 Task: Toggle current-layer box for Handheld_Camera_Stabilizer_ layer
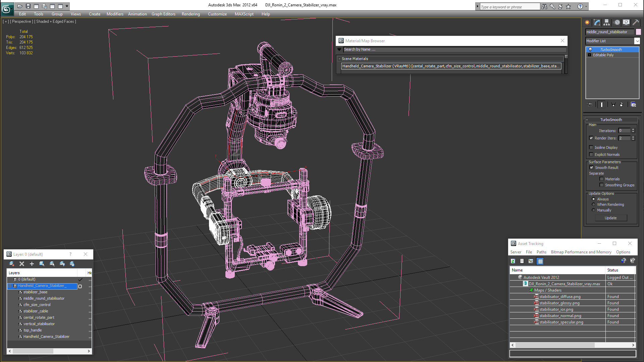80,286
